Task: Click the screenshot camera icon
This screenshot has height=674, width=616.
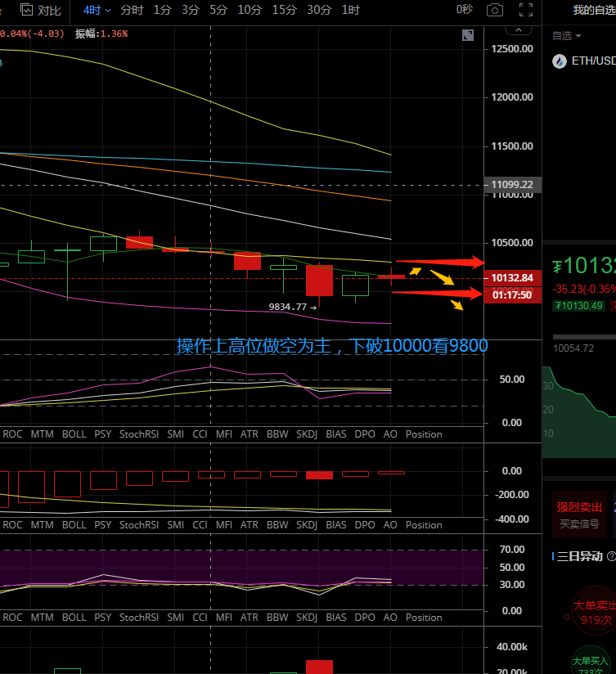Action: click(x=494, y=10)
